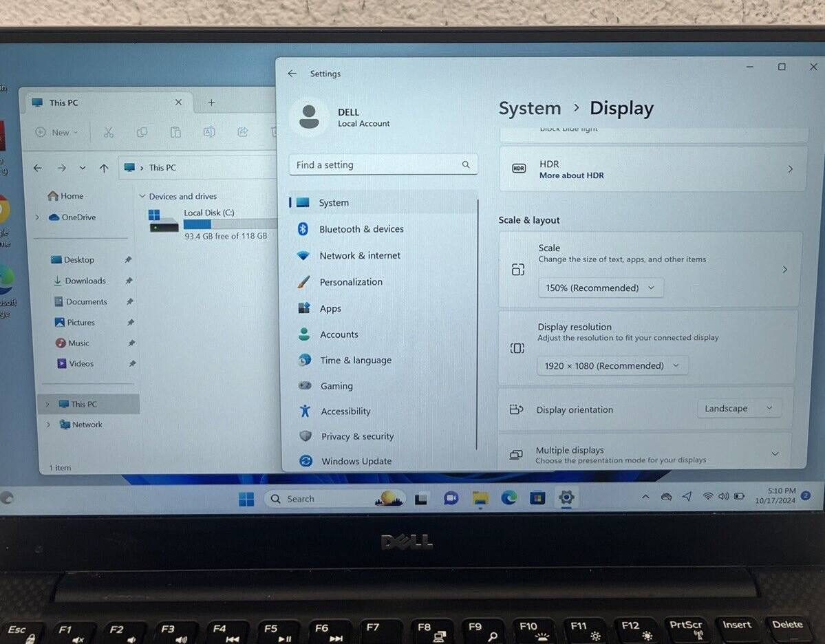Launch Microsoft Edge from the taskbar
Screen dimensions: 825x644
[x=508, y=497]
